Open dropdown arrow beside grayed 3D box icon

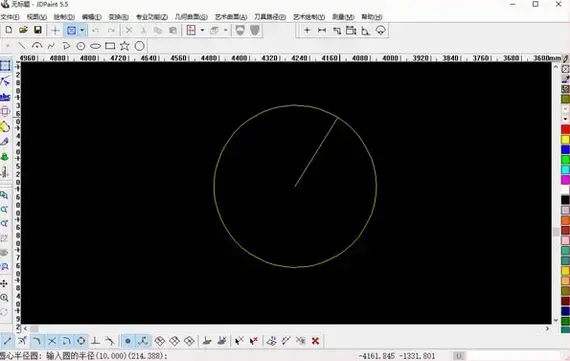tap(225, 31)
